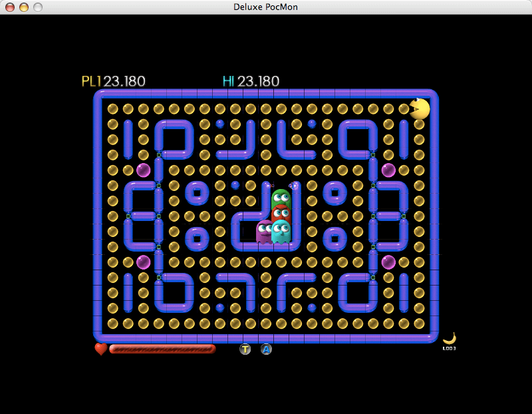
Task: Click the L003 level label
Action: click(450, 349)
